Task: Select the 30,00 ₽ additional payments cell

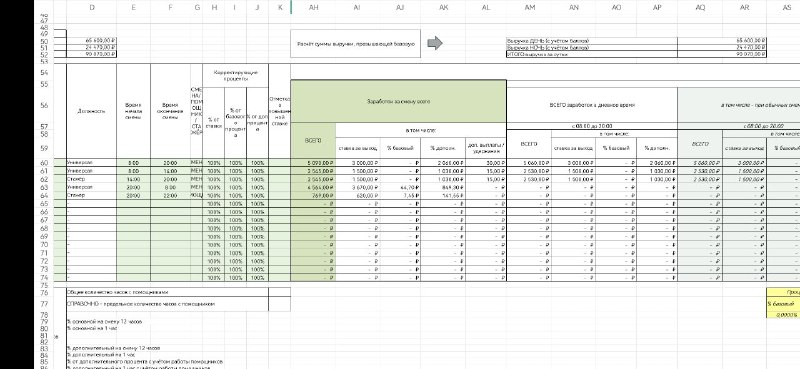Action: (x=485, y=163)
